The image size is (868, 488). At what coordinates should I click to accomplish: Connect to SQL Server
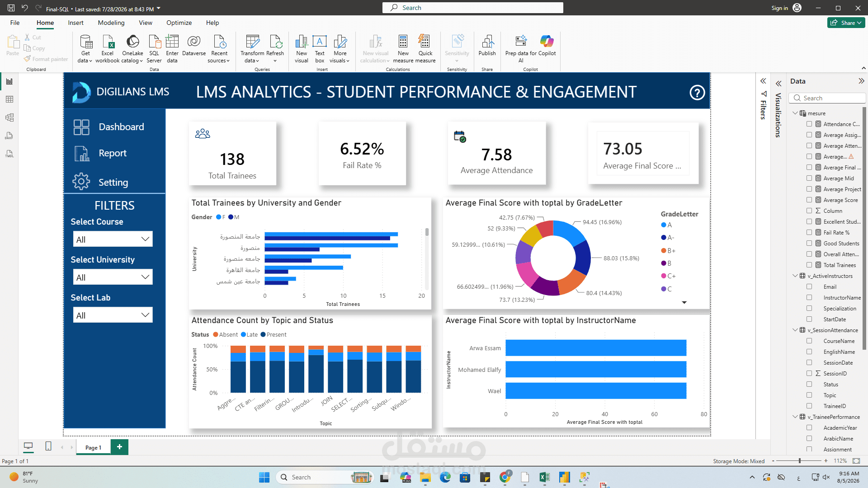click(x=154, y=49)
